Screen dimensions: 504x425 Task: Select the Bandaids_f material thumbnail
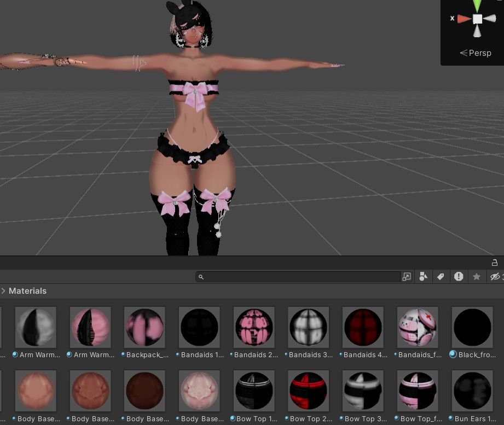(x=418, y=327)
